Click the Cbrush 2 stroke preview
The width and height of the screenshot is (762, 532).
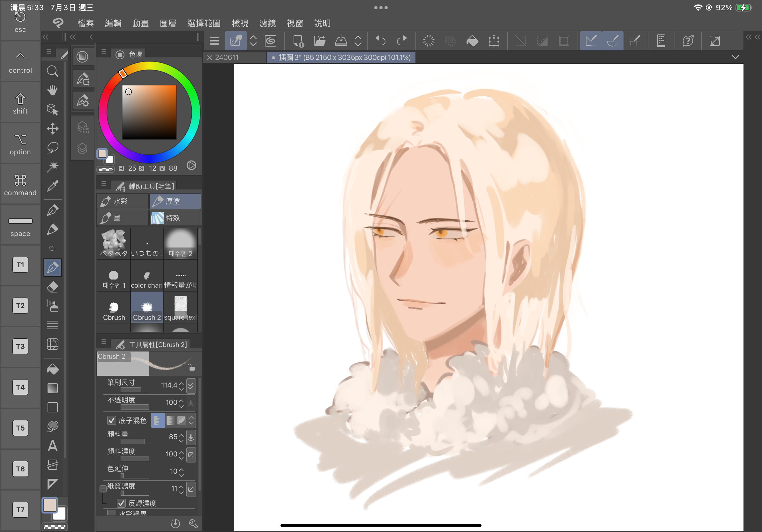[x=149, y=364]
